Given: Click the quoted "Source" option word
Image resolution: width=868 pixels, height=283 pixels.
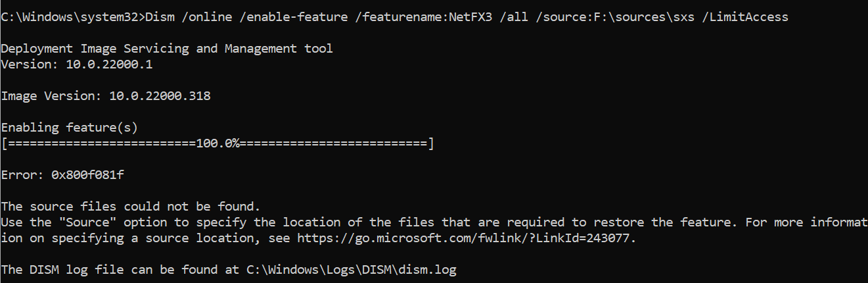Looking at the screenshot, I should click(87, 222).
